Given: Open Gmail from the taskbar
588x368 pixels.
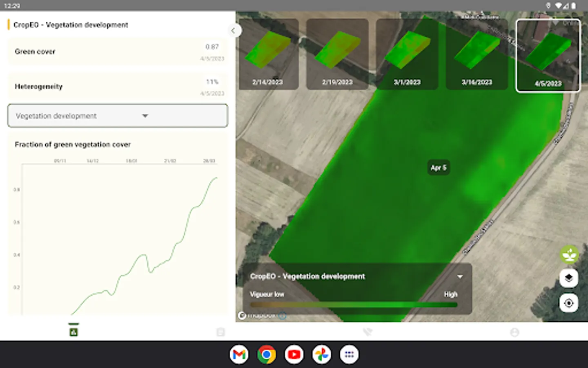Looking at the screenshot, I should click(239, 355).
